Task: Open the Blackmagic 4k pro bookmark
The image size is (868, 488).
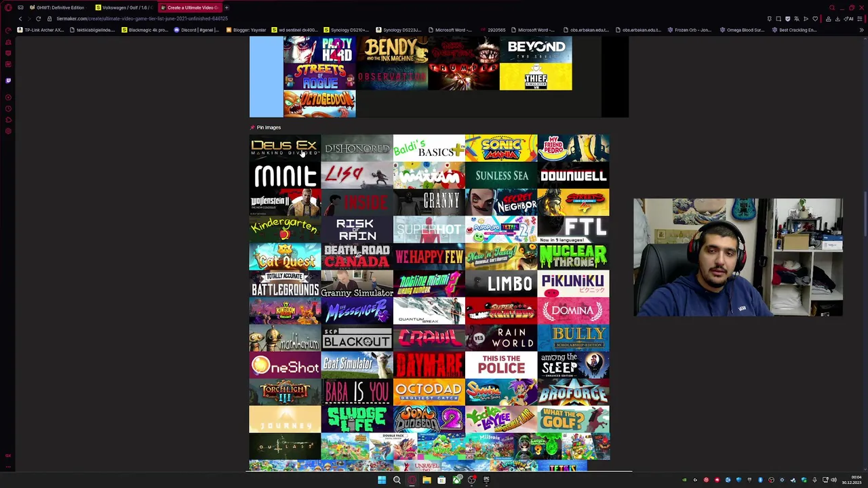Action: coord(144,30)
